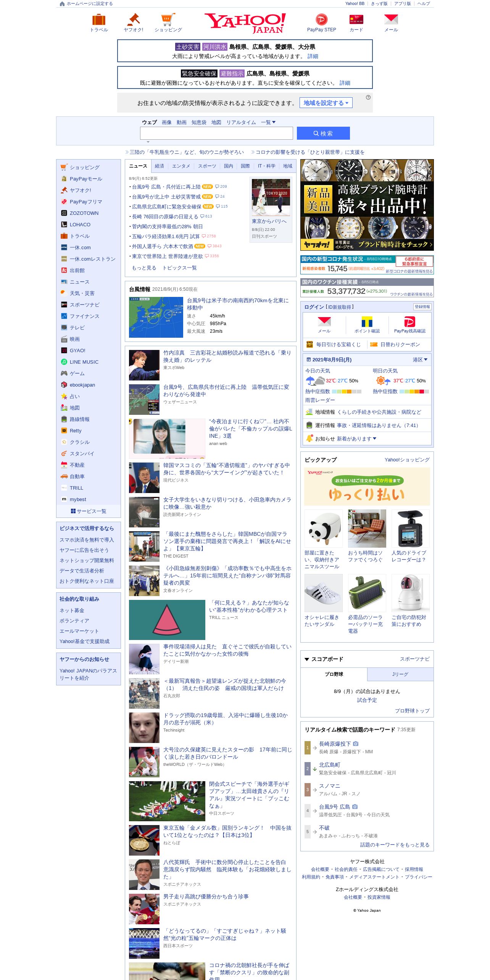The width and height of the screenshot is (490, 980).
Task: Switch to the 経済 news tab
Action: [x=160, y=166]
